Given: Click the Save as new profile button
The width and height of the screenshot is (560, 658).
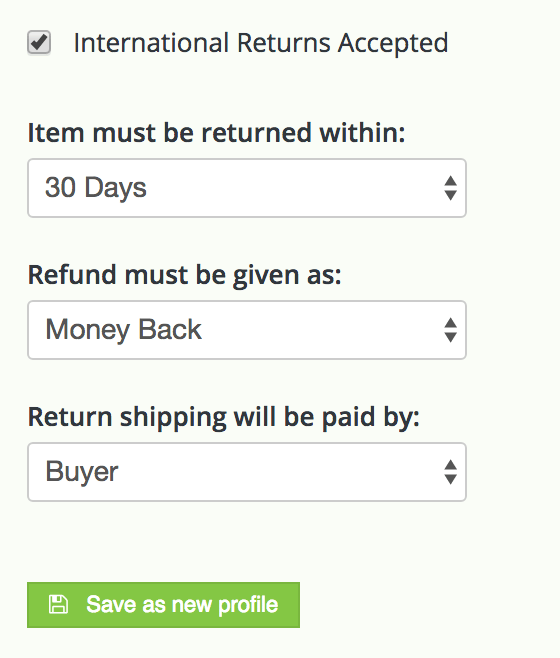Looking at the screenshot, I should (163, 605).
